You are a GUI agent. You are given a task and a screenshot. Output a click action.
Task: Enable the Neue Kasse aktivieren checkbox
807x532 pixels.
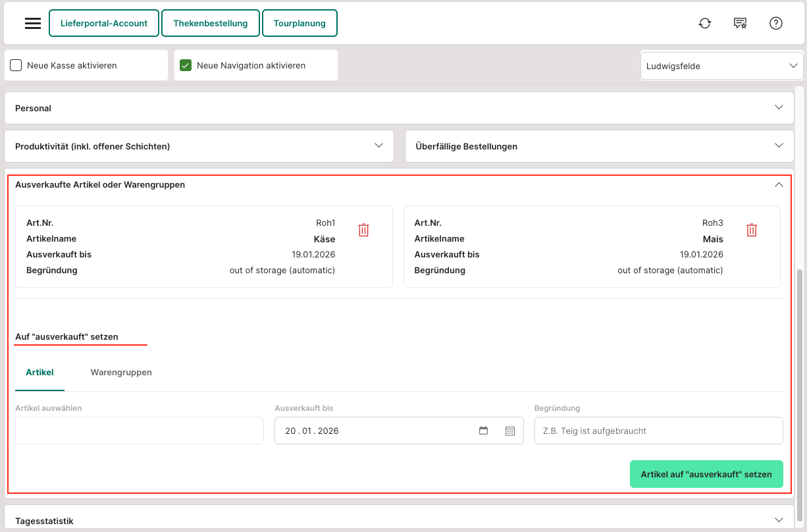16,66
